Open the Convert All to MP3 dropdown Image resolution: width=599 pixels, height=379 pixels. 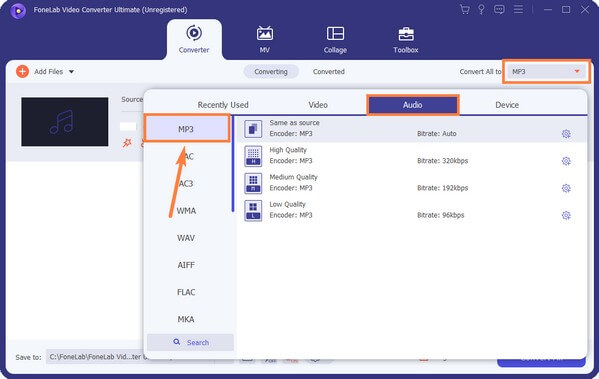(x=546, y=71)
